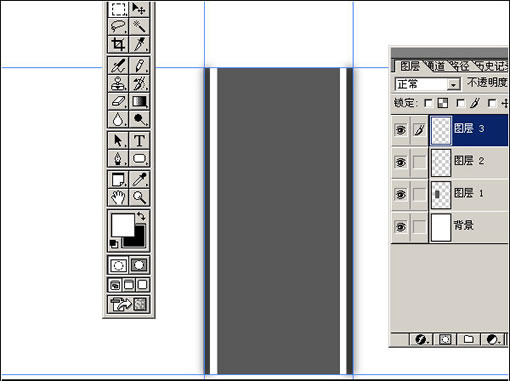Hide layer 图层 3 with eye icon

point(401,130)
